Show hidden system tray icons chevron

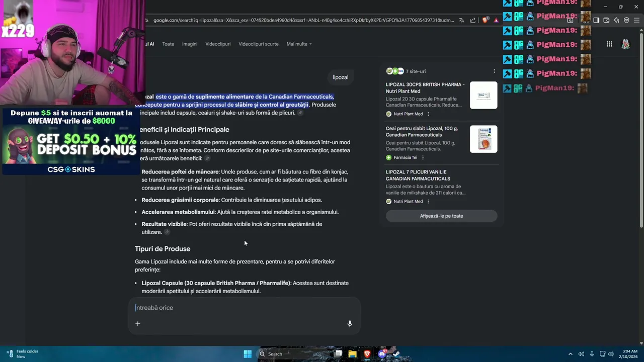[570, 354]
